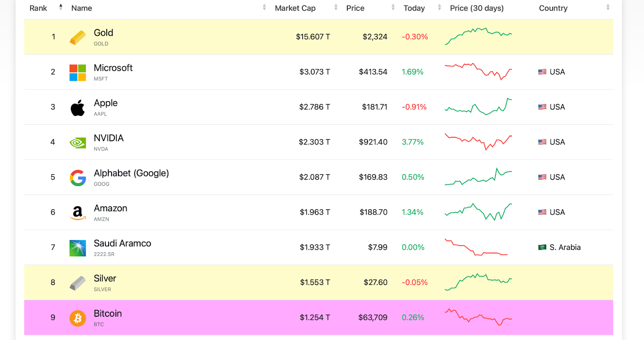The height and width of the screenshot is (340, 644).
Task: Click the Rank column header label
Action: click(38, 8)
